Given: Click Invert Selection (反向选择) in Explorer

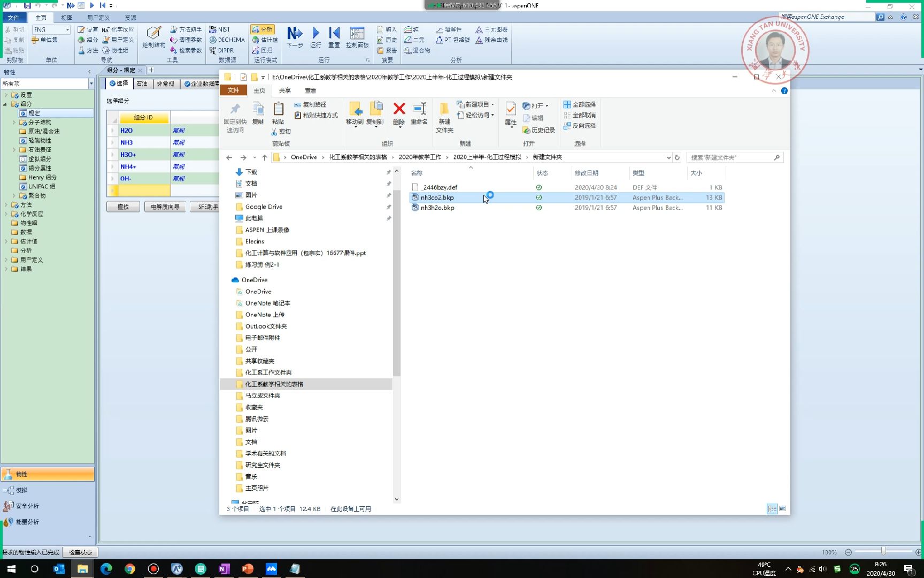Looking at the screenshot, I should point(579,126).
